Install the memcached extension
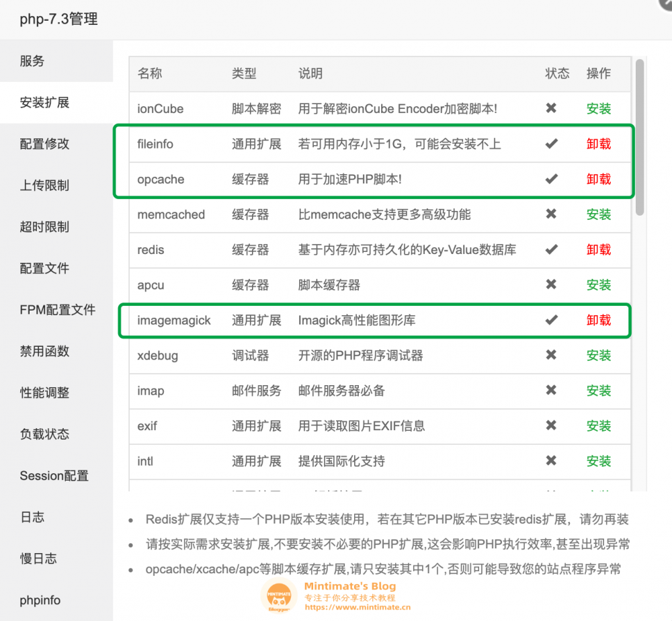 [599, 214]
